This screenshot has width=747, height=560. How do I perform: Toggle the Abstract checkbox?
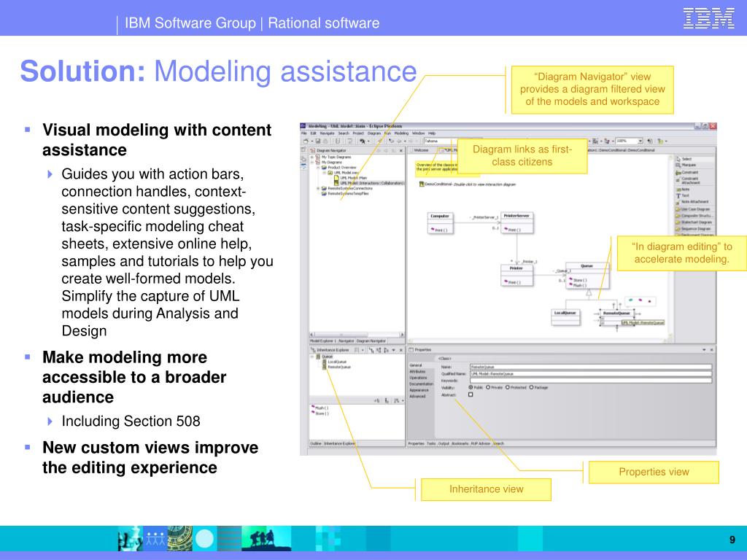tap(471, 394)
